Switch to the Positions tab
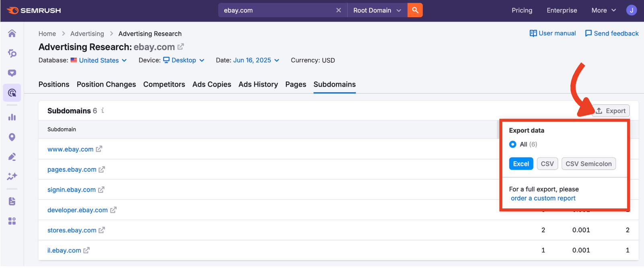This screenshot has height=268, width=644. (54, 84)
